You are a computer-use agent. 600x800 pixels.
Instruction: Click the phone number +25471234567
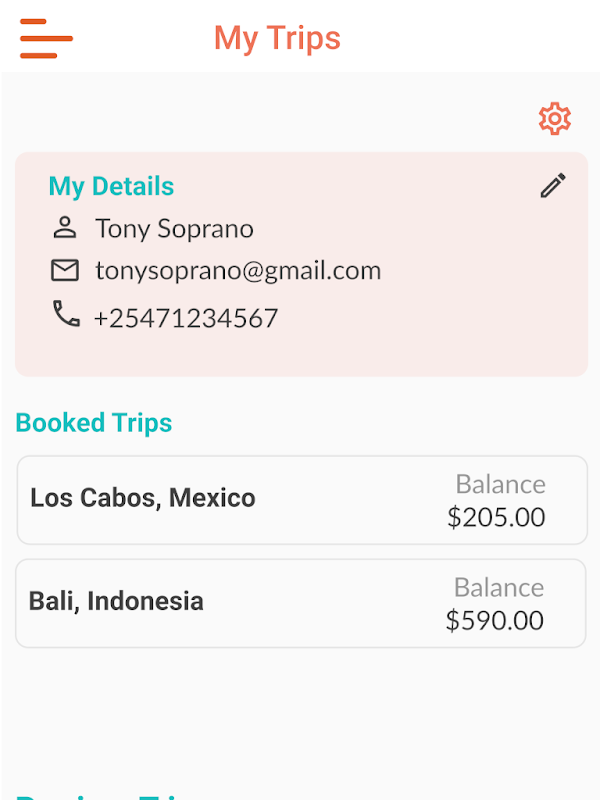click(186, 318)
